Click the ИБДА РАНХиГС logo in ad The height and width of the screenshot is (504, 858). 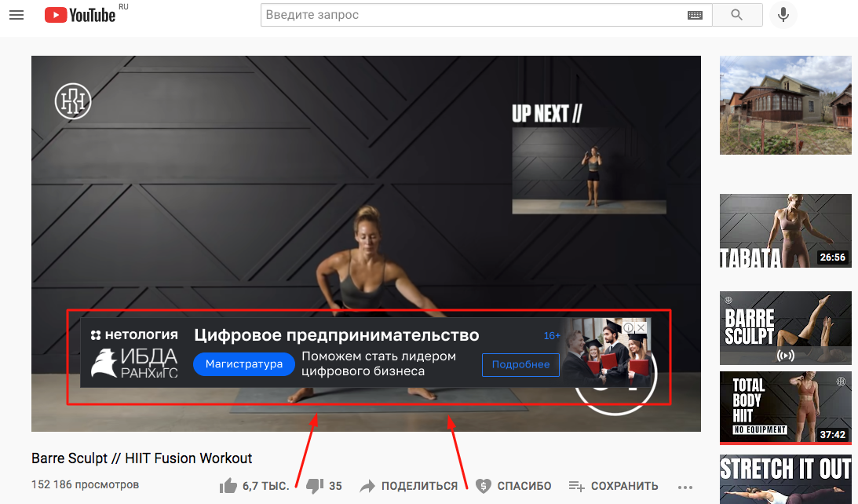coord(134,363)
